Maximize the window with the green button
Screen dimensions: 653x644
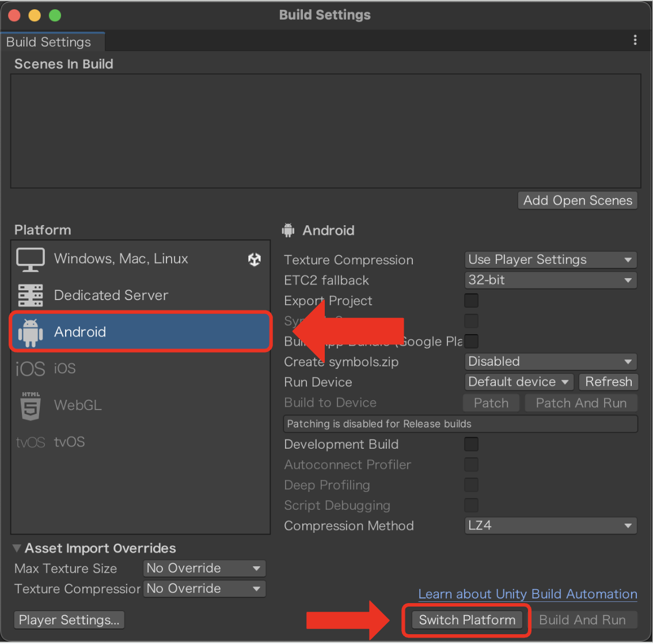55,16
